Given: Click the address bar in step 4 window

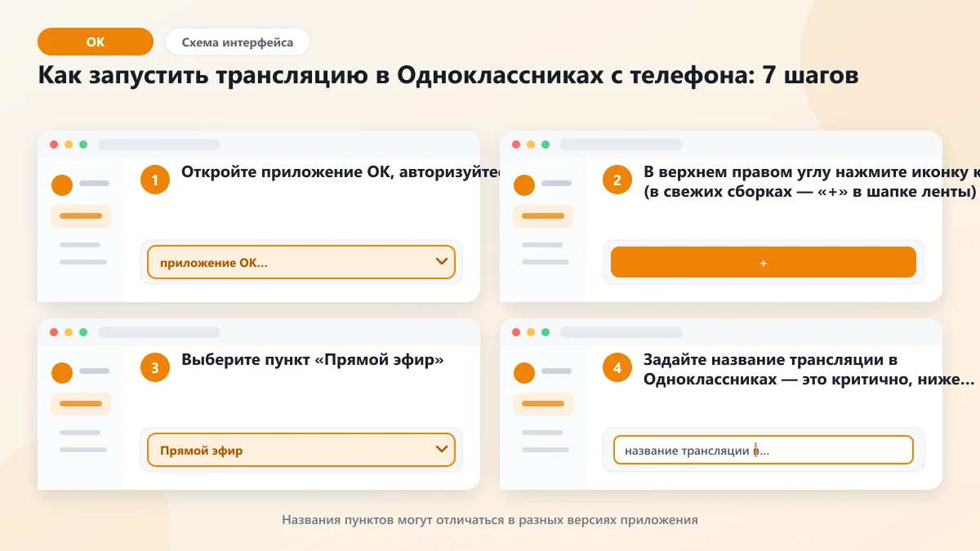Looking at the screenshot, I should [621, 332].
